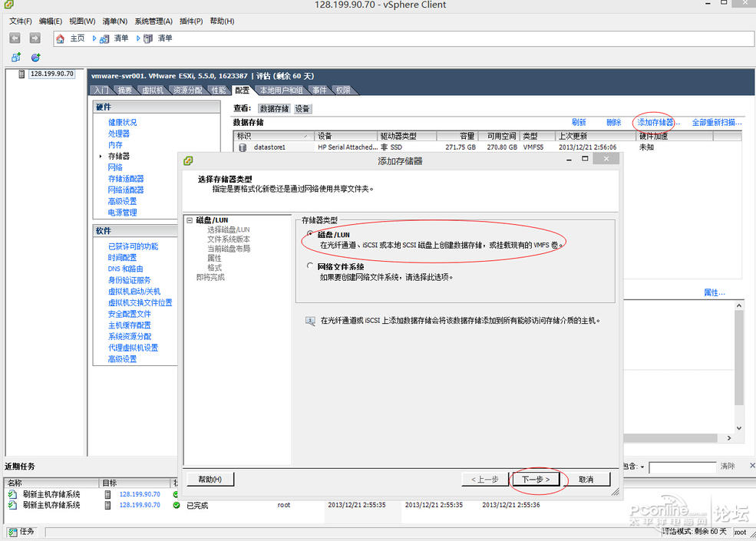Viewport: 756px width, 541px height.
Task: Click inside the task filter input field
Action: tap(682, 467)
